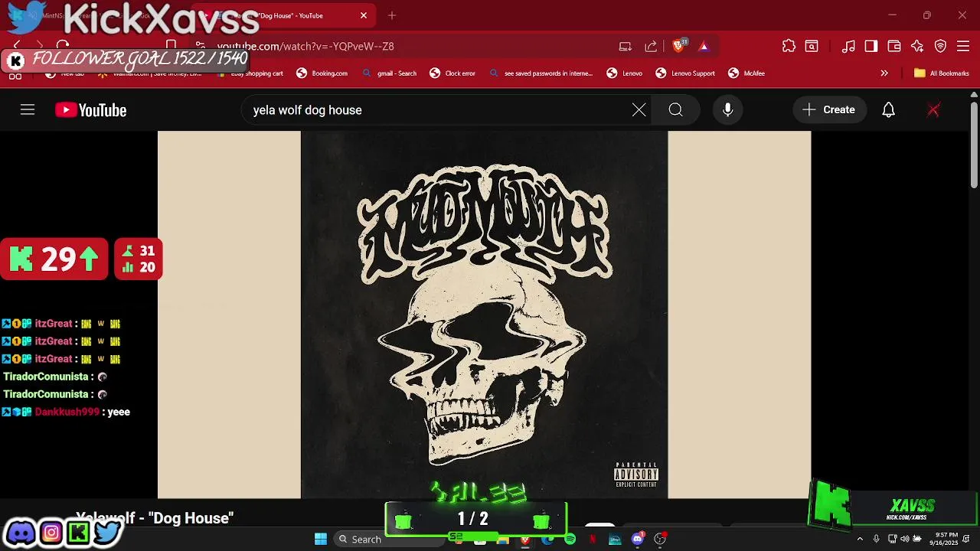Open the browser main menu

tap(963, 46)
